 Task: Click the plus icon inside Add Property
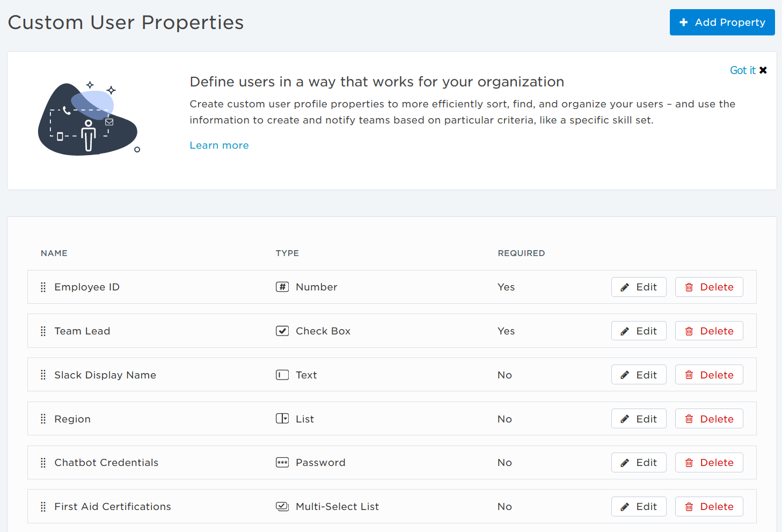(683, 22)
